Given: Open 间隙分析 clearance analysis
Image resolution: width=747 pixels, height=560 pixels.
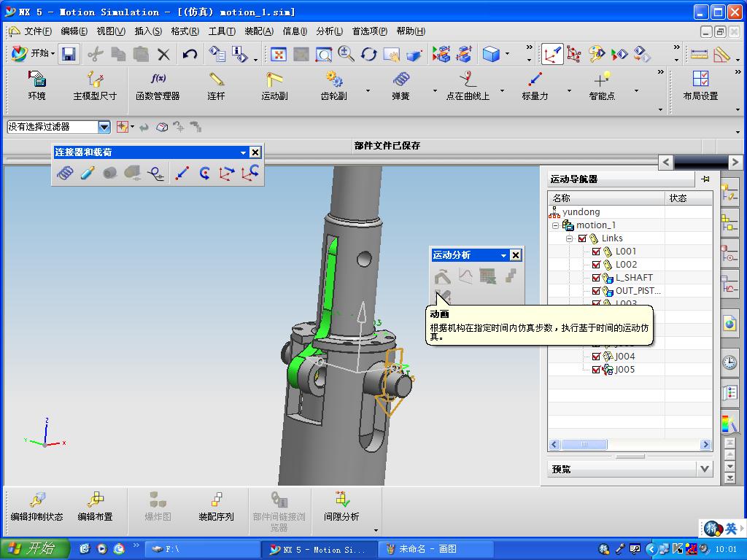Looking at the screenshot, I should click(x=341, y=507).
